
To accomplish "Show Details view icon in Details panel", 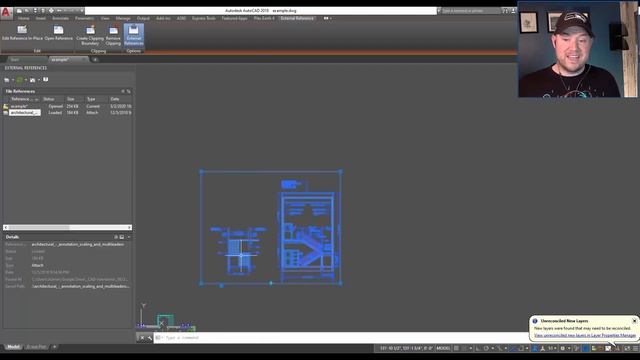I will coord(116,237).
